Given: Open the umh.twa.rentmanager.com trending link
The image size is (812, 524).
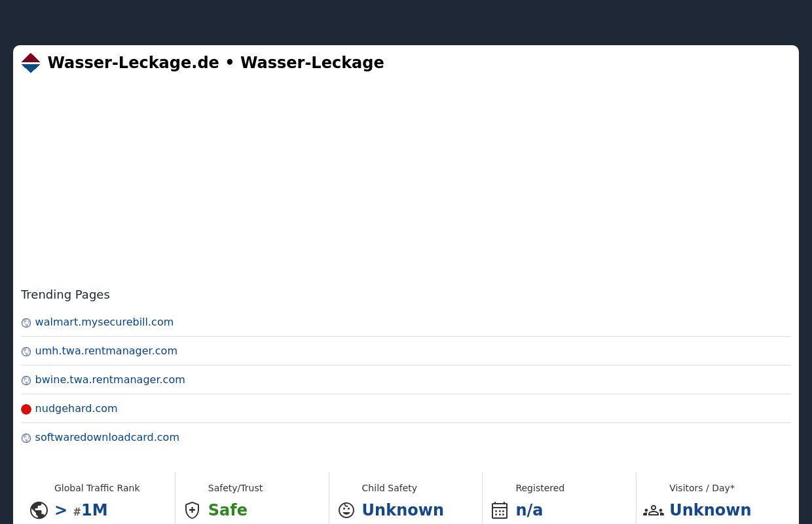Looking at the screenshot, I should (106, 350).
